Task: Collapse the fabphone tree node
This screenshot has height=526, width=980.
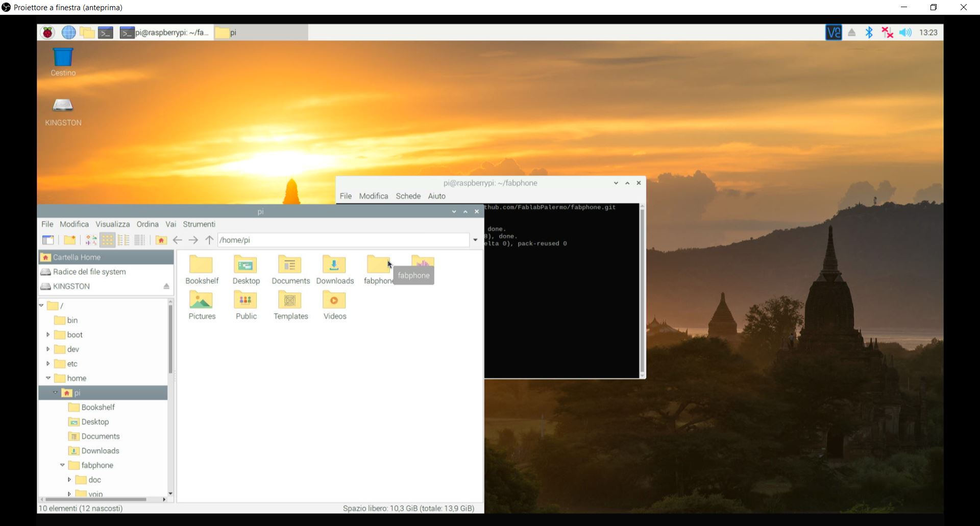Action: point(63,465)
